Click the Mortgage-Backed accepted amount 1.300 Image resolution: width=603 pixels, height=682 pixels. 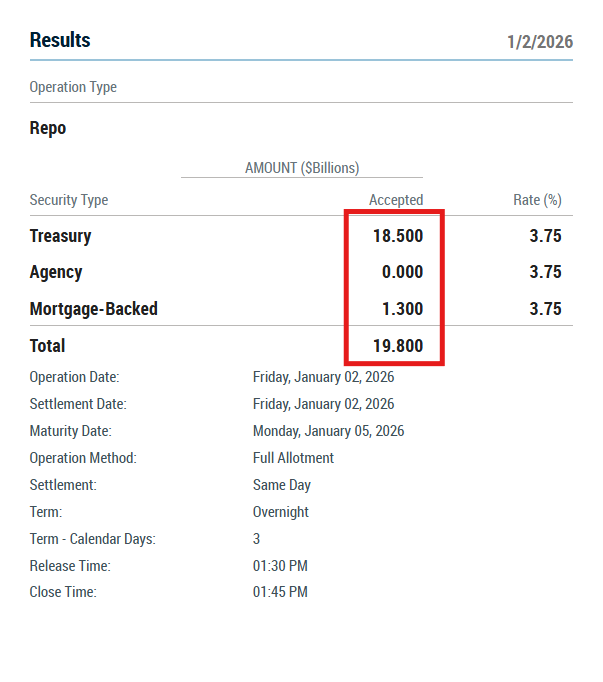click(402, 309)
